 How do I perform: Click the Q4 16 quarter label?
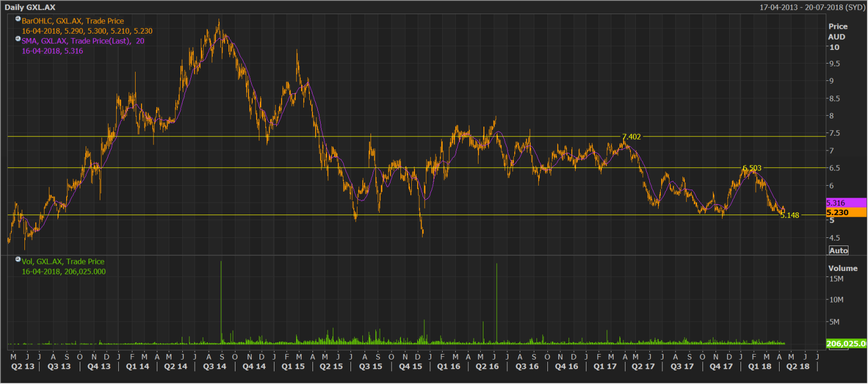pos(566,367)
